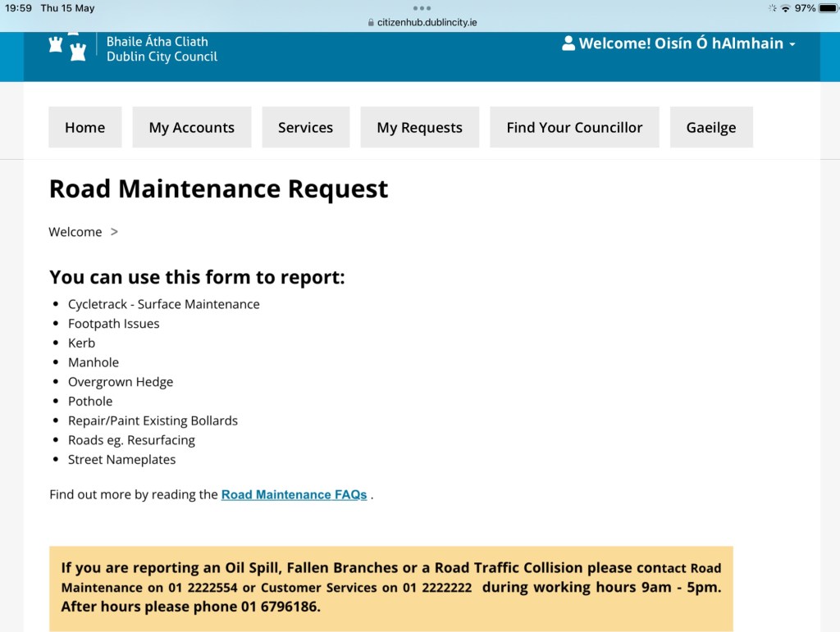This screenshot has width=840, height=632.
Task: Go to the Home tab
Action: tap(85, 127)
